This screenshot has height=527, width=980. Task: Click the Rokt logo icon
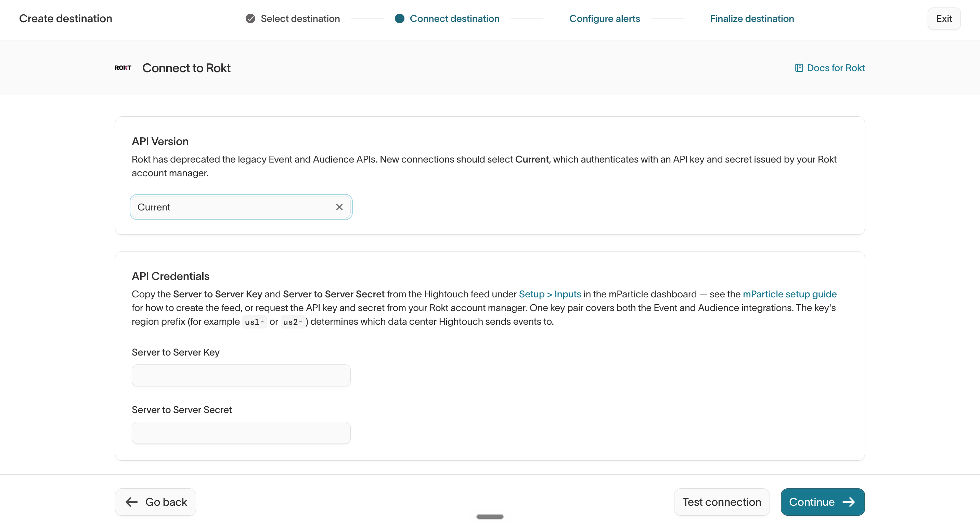pos(123,68)
